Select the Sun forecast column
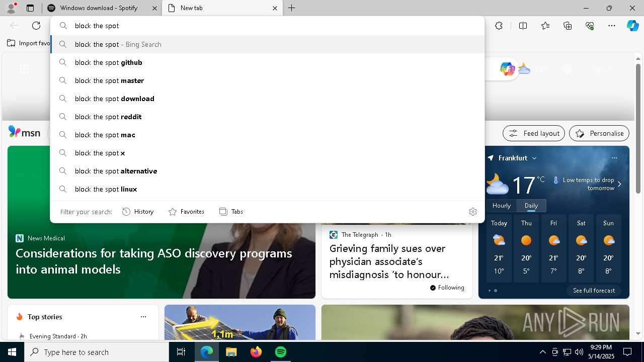Screen dimensions: 644x362 tap(608, 249)
